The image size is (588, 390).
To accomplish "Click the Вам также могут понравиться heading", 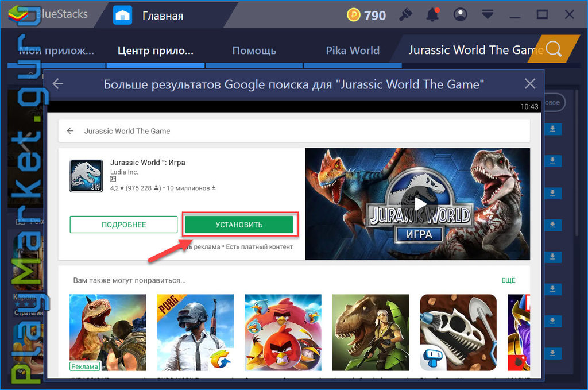I will click(x=129, y=280).
